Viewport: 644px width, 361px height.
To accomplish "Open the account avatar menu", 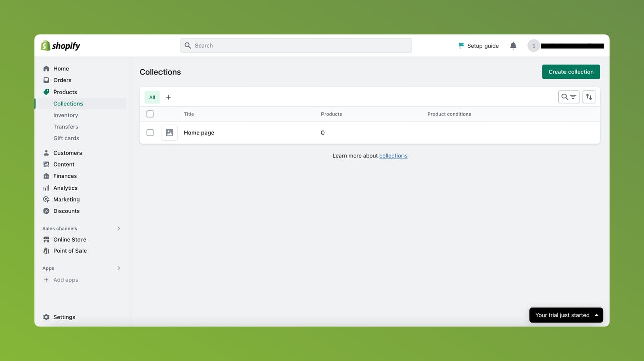I will click(x=534, y=46).
